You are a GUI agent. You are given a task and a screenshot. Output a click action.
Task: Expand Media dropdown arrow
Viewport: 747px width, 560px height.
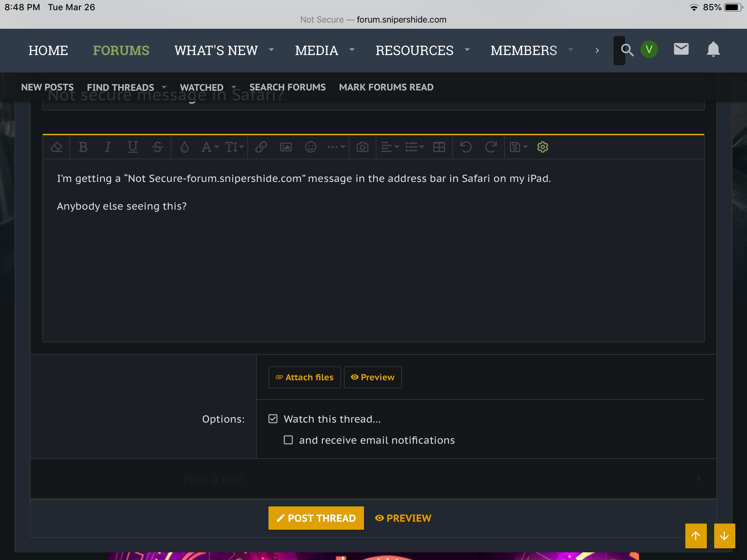click(x=352, y=50)
